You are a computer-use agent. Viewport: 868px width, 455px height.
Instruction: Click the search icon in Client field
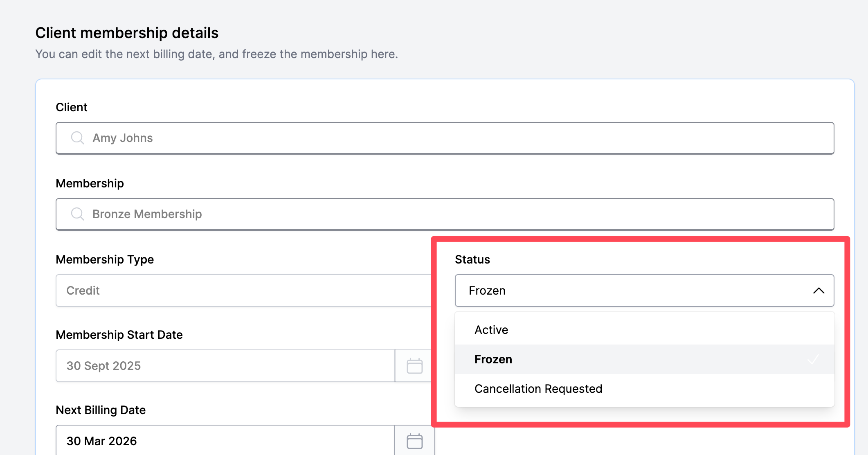tap(77, 138)
